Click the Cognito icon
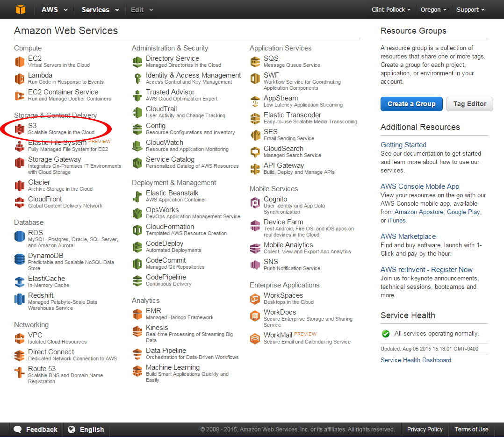 (x=255, y=202)
